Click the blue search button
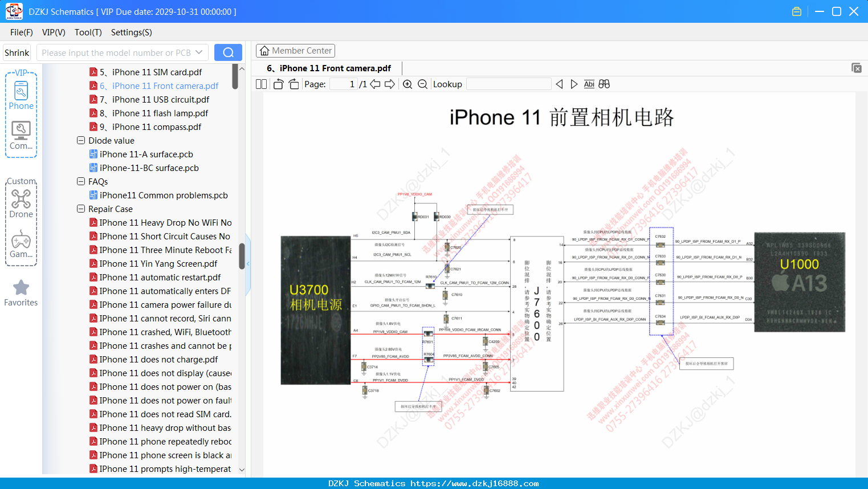868x489 pixels. click(228, 52)
